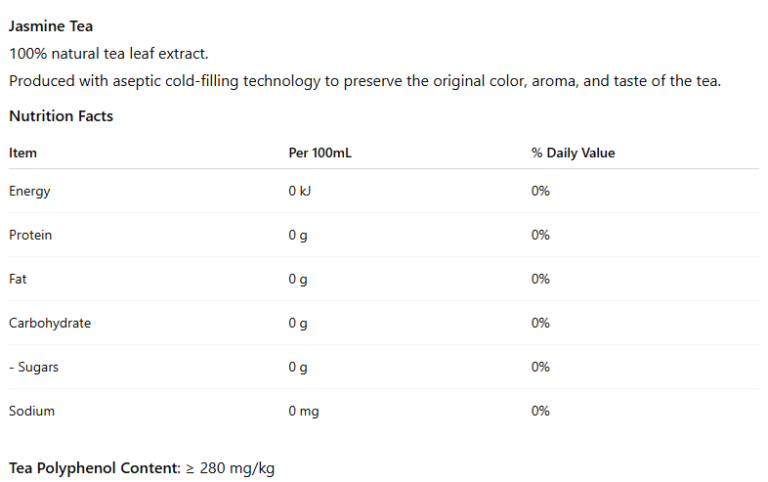Select the Carbohydrate row label

50,323
